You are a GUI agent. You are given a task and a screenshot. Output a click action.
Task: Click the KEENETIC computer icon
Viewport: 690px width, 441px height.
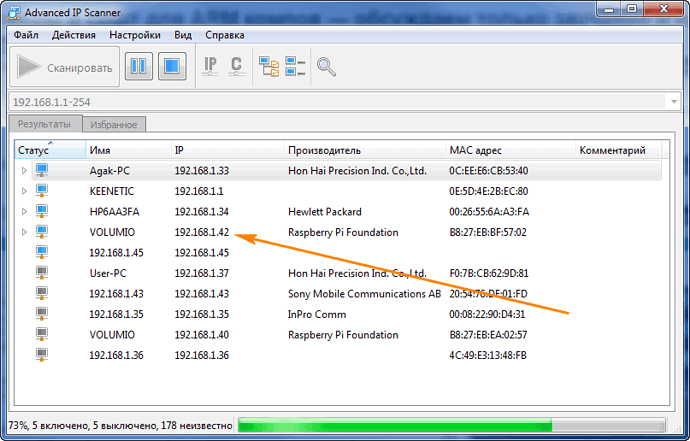(x=42, y=191)
